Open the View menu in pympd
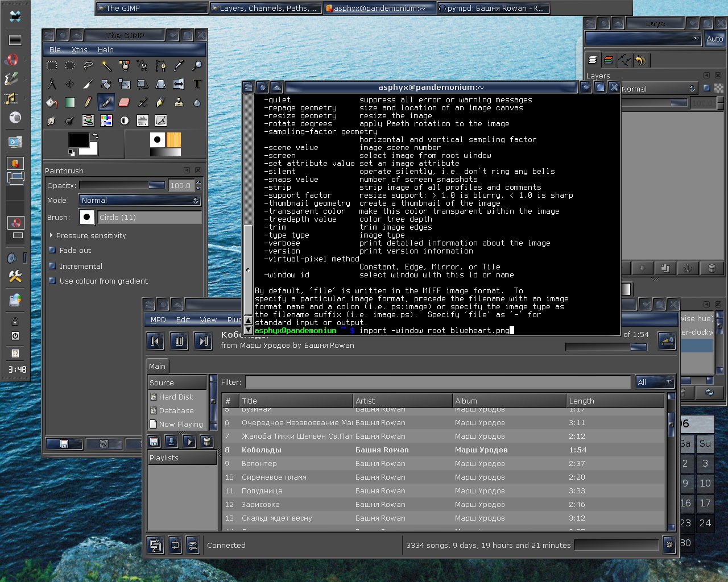Screen dimensions: 728x582 click(208, 319)
